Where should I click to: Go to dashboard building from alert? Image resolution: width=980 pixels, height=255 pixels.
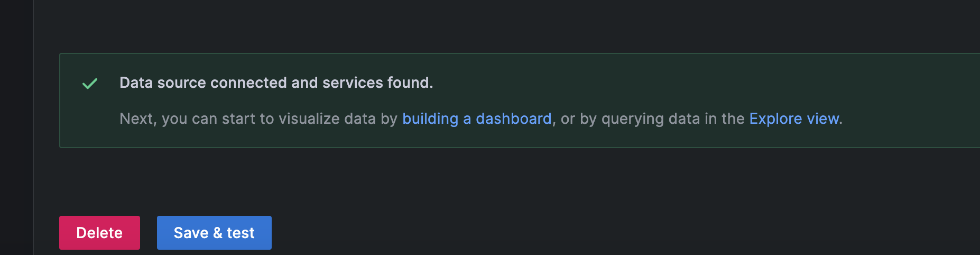pyautogui.click(x=476, y=119)
